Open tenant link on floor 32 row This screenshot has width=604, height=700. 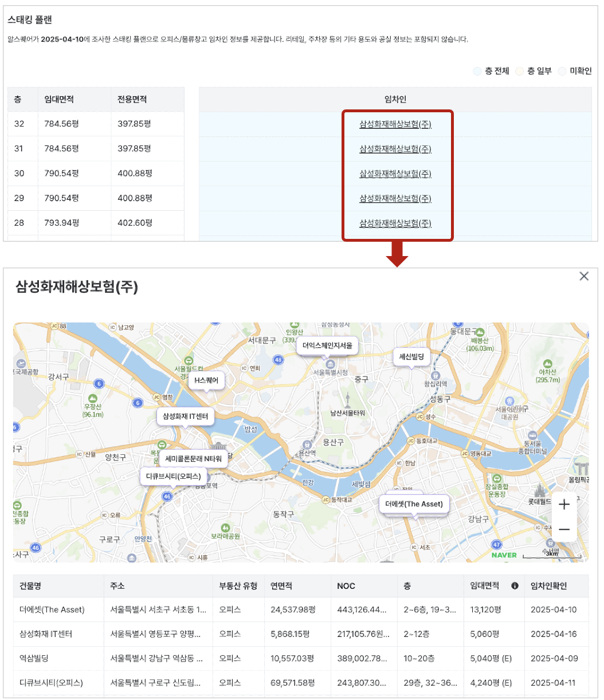395,124
